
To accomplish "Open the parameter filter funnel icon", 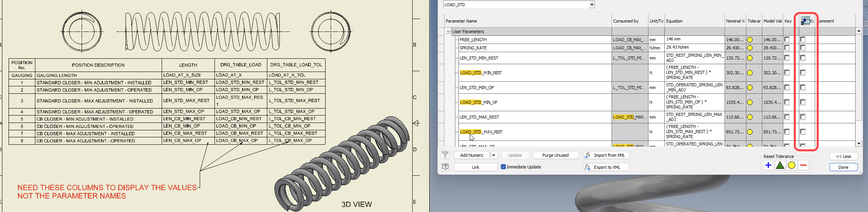I will [445, 155].
